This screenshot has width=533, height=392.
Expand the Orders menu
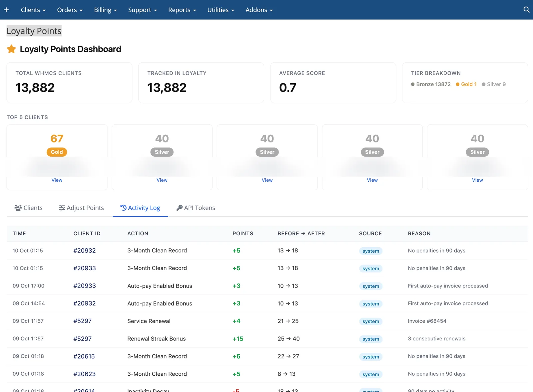70,10
